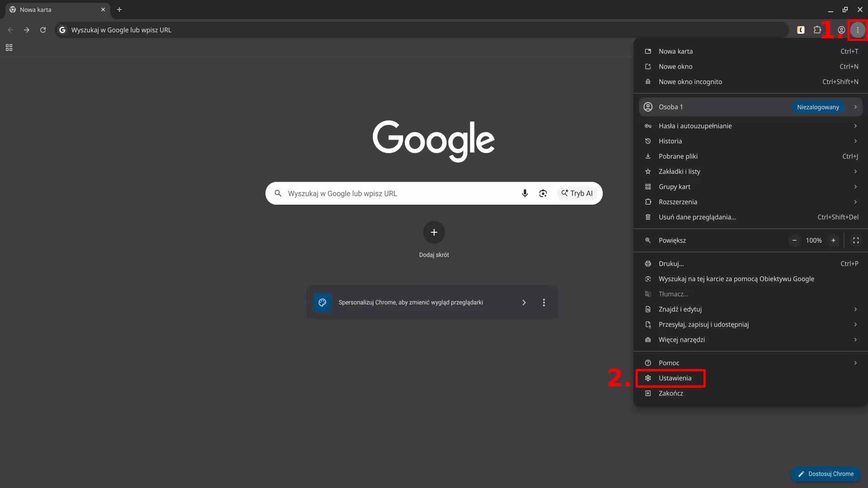Image resolution: width=868 pixels, height=488 pixels.
Task: Open Google Lens image search icon
Action: point(543,193)
